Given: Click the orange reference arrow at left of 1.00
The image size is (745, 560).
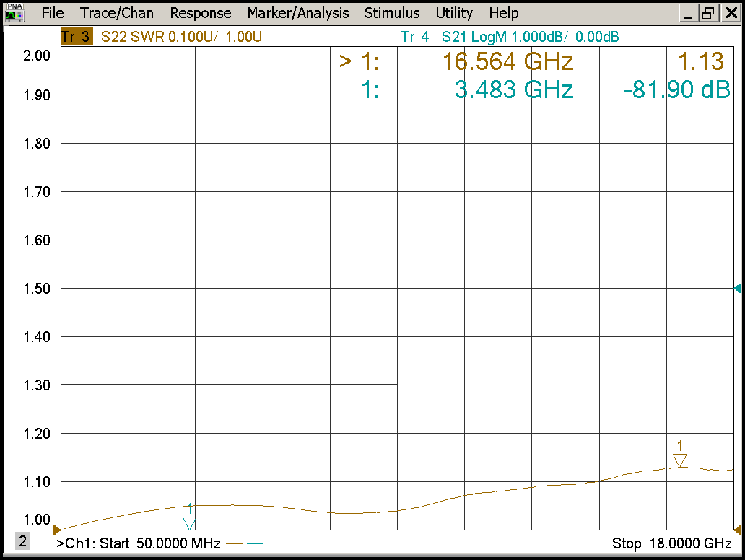Looking at the screenshot, I should tap(57, 530).
